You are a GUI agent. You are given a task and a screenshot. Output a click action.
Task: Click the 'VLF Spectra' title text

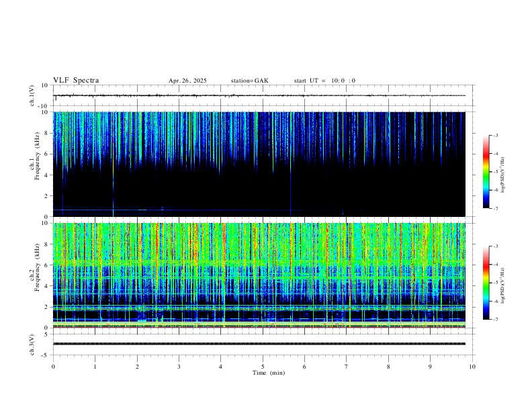76,81
